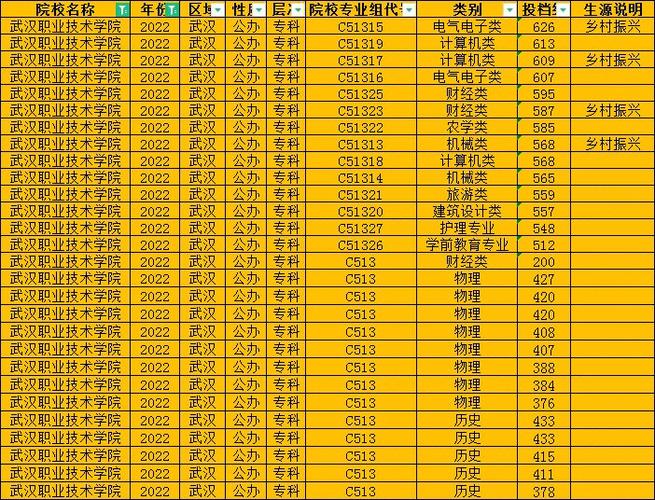Select cell with code C51313

[361, 144]
